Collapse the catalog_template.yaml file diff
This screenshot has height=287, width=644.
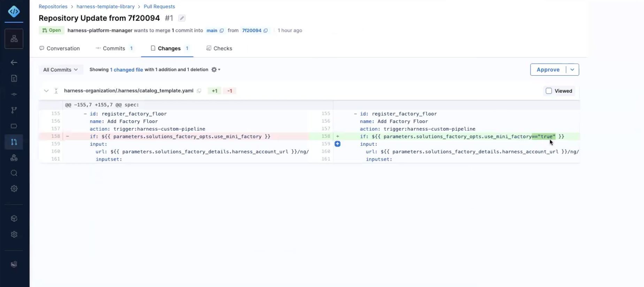coord(46,91)
